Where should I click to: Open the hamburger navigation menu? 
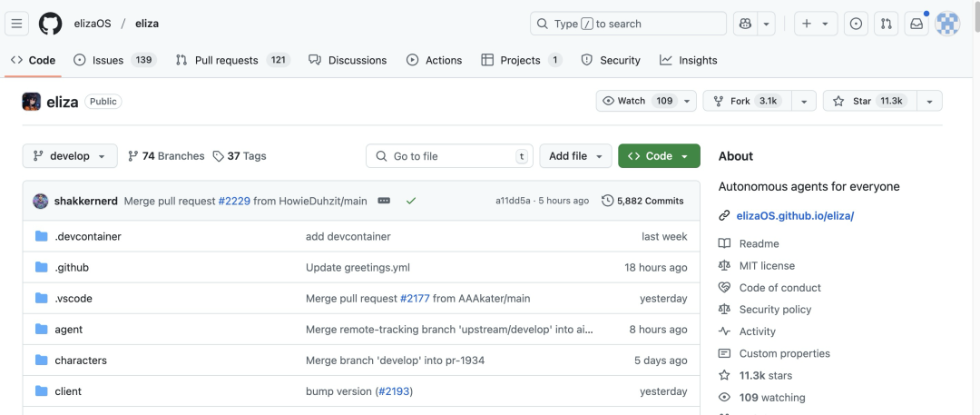19,24
